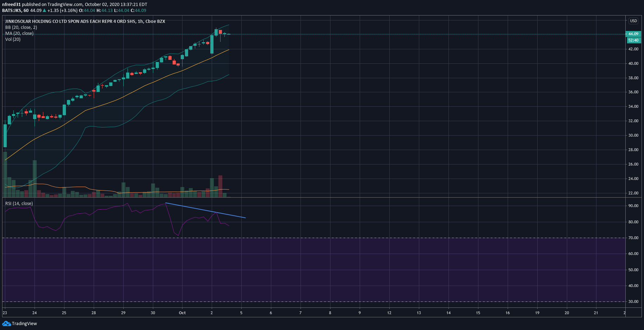Click the 30.00 price axis label
The image size is (644, 330).
tap(633, 135)
